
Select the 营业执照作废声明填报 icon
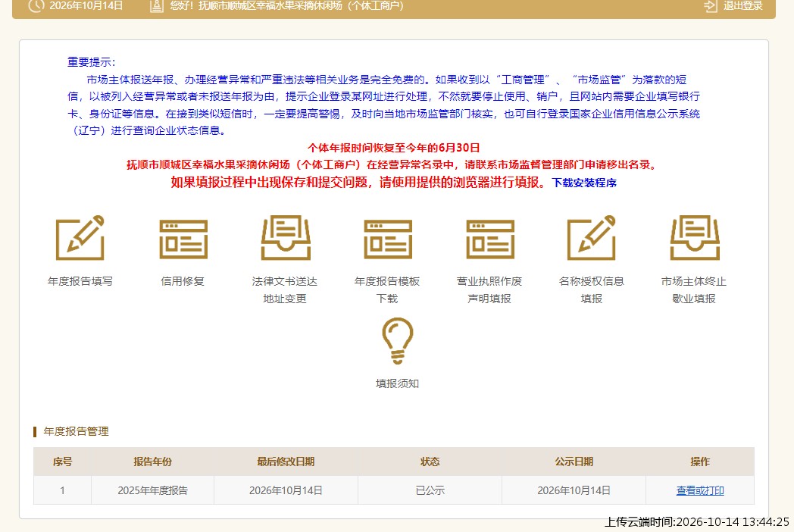pyautogui.click(x=490, y=239)
